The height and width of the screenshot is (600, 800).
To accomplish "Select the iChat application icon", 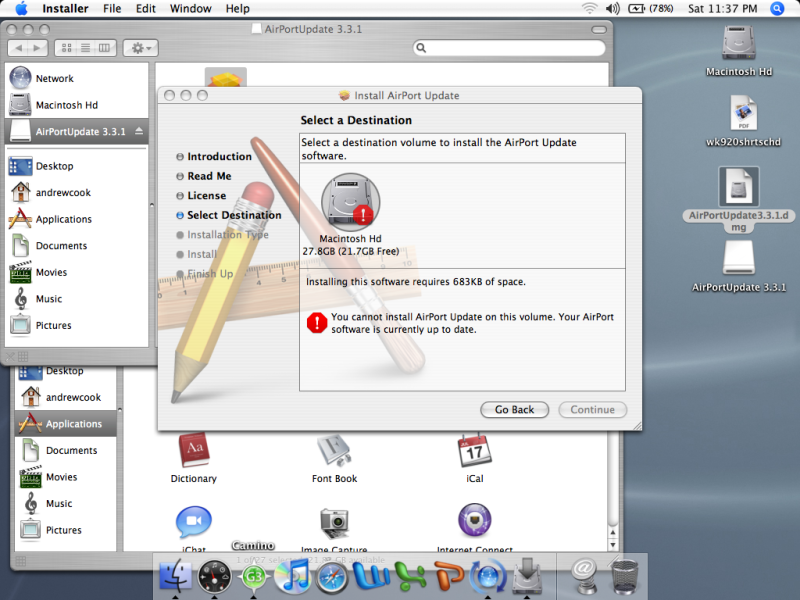I will coord(194,522).
